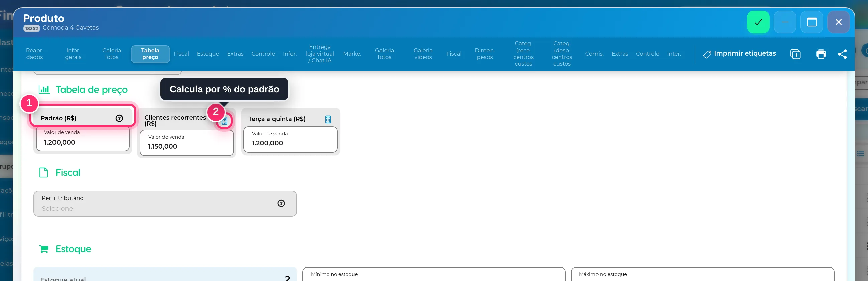Click the duplicate product icon
The height and width of the screenshot is (281, 868).
pyautogui.click(x=795, y=54)
